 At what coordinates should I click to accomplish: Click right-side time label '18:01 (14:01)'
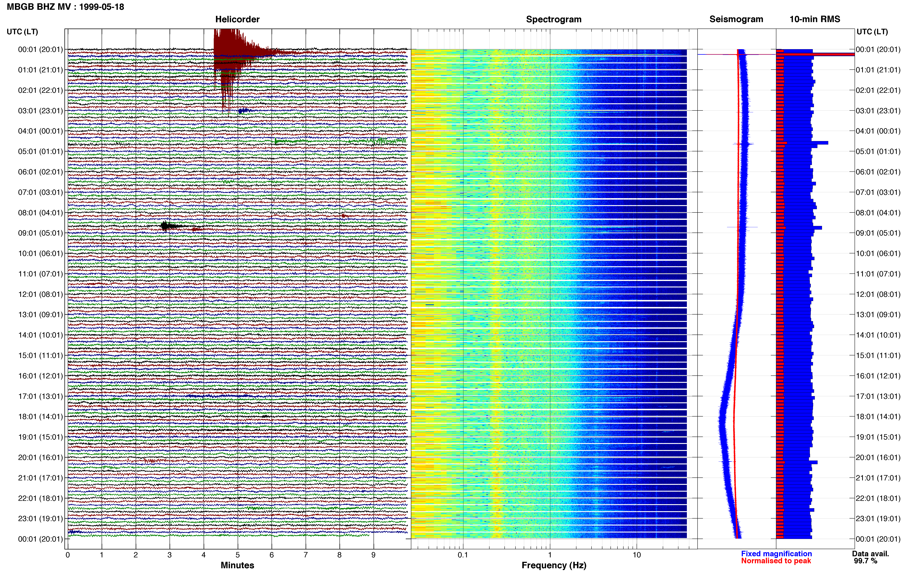878,417
